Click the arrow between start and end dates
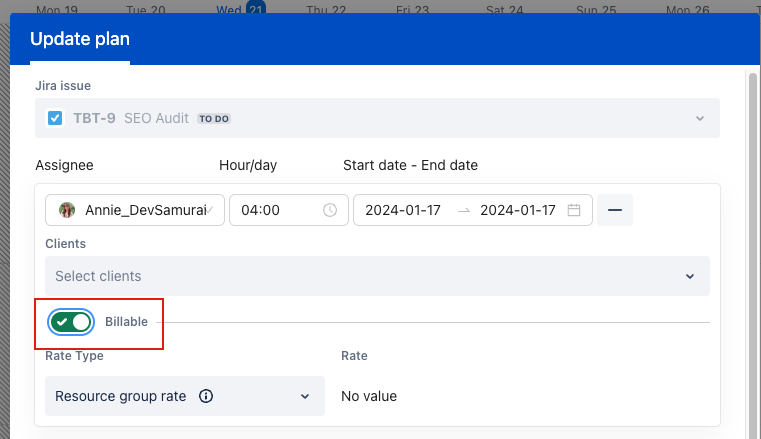761x439 pixels. point(463,210)
